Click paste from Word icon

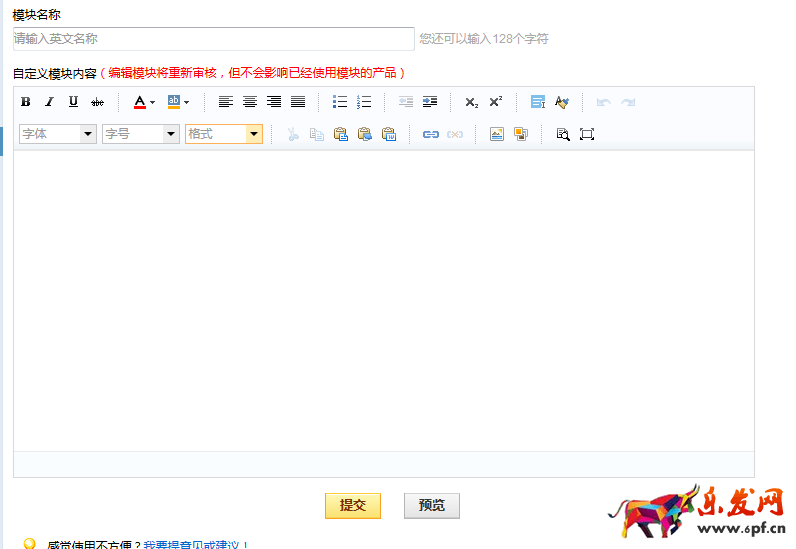pyautogui.click(x=389, y=134)
